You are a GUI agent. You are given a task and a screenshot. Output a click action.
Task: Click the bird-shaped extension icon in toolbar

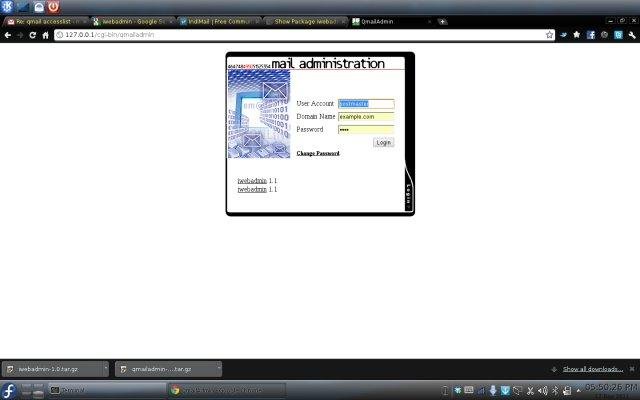click(563, 35)
